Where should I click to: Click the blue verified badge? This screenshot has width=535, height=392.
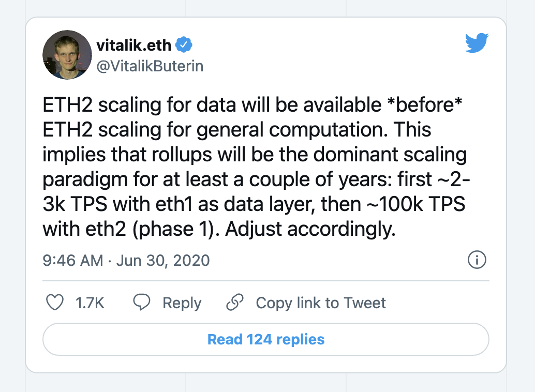point(184,45)
